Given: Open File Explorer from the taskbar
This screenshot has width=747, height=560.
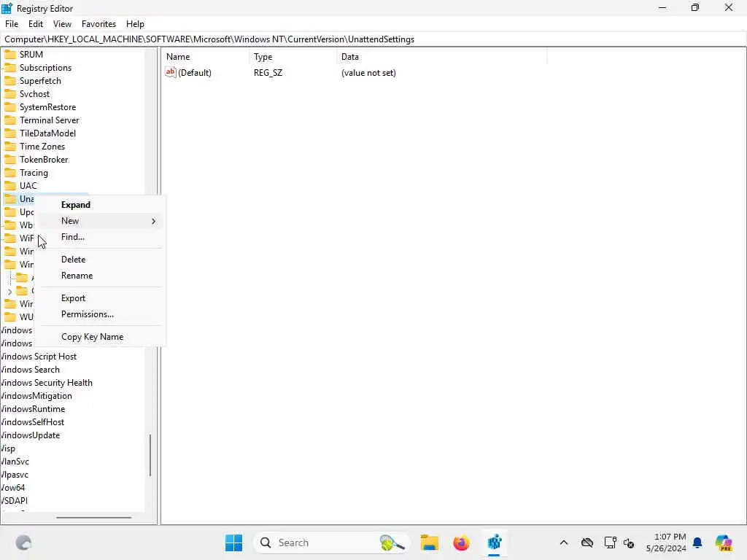Looking at the screenshot, I should [x=429, y=542].
